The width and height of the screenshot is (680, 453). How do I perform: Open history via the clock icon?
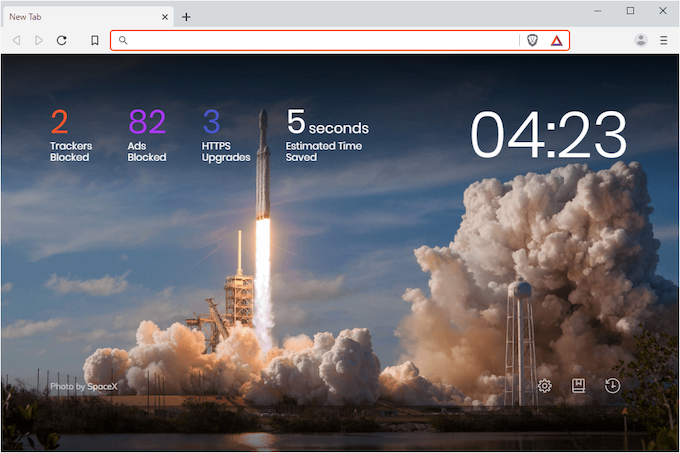pyautogui.click(x=612, y=385)
